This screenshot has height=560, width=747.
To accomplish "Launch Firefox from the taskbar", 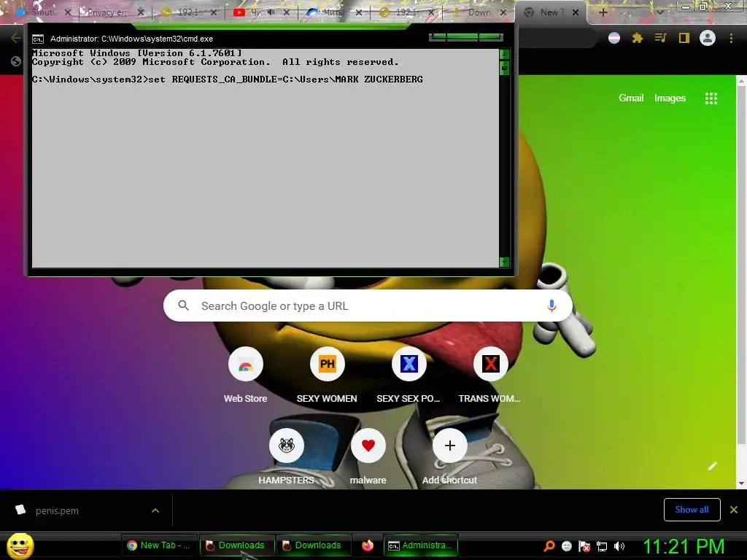I will pyautogui.click(x=368, y=545).
